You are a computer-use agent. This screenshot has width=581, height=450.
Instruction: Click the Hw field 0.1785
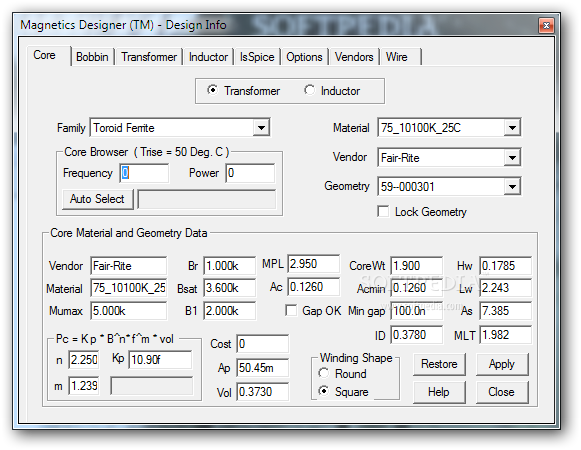[505, 265]
